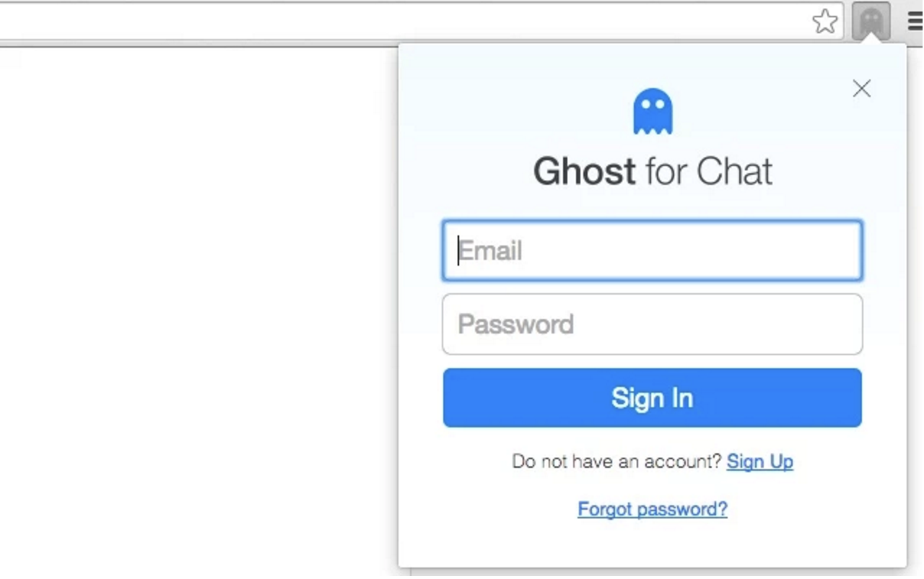Click the star icon in address bar
Screen dimensions: 924x579
coord(824,21)
